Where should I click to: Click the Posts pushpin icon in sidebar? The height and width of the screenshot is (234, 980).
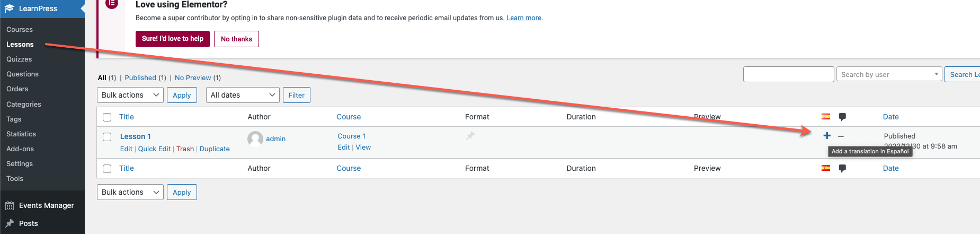(x=10, y=223)
